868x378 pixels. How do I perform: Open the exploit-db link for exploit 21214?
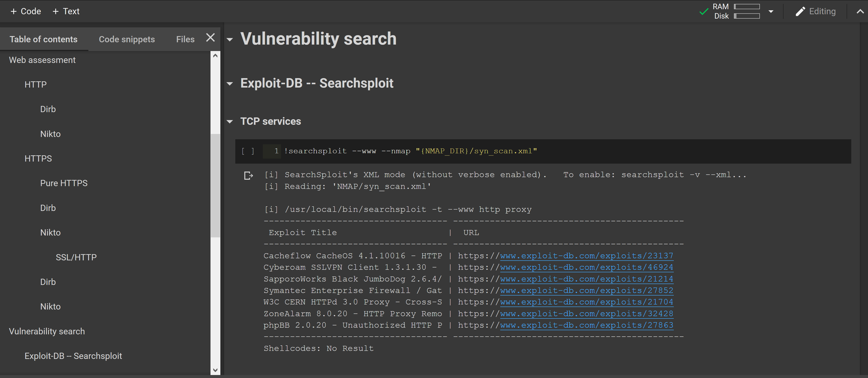pyautogui.click(x=586, y=279)
